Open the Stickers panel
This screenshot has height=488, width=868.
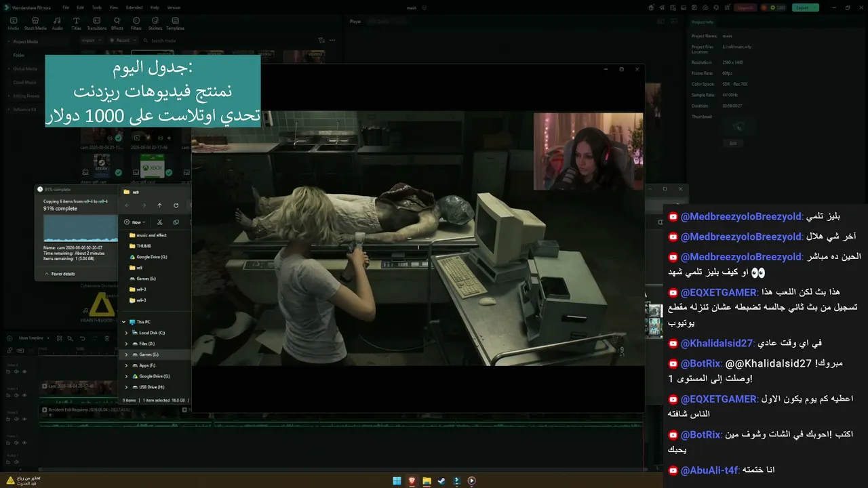tap(155, 24)
